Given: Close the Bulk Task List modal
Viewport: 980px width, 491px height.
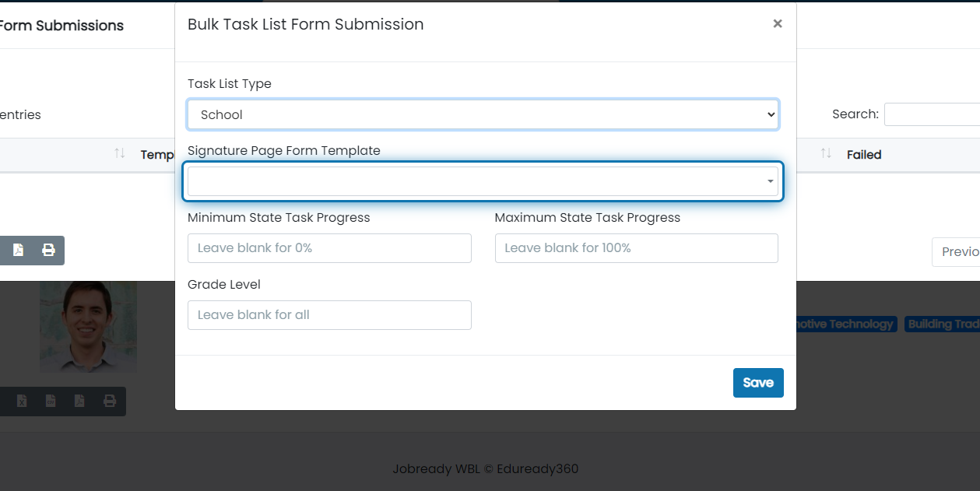Looking at the screenshot, I should [777, 24].
